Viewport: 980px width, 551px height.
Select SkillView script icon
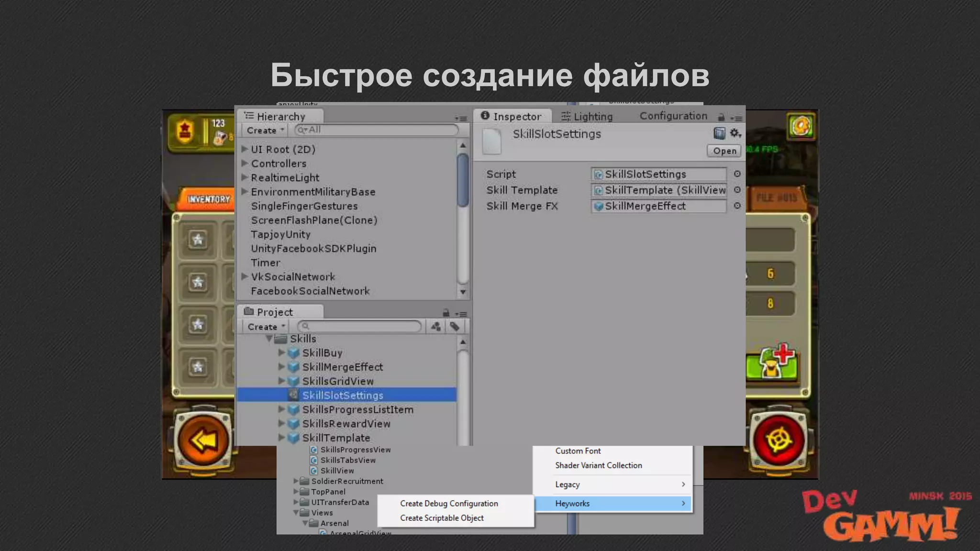pos(314,471)
